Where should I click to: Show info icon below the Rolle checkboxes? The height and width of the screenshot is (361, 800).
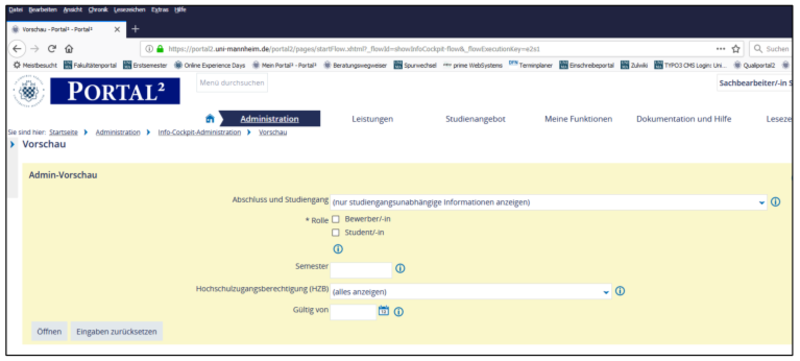(x=338, y=249)
